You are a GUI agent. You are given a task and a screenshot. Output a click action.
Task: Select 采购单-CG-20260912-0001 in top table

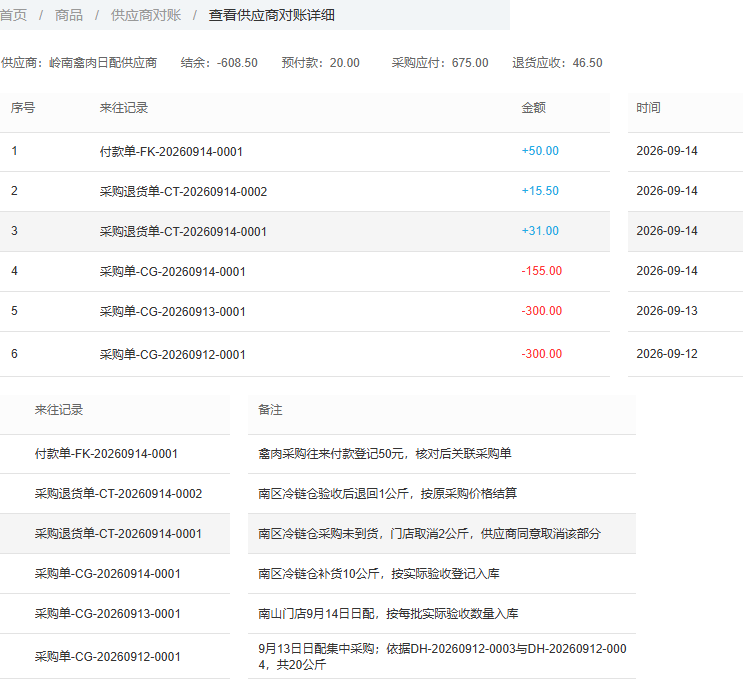pos(172,354)
